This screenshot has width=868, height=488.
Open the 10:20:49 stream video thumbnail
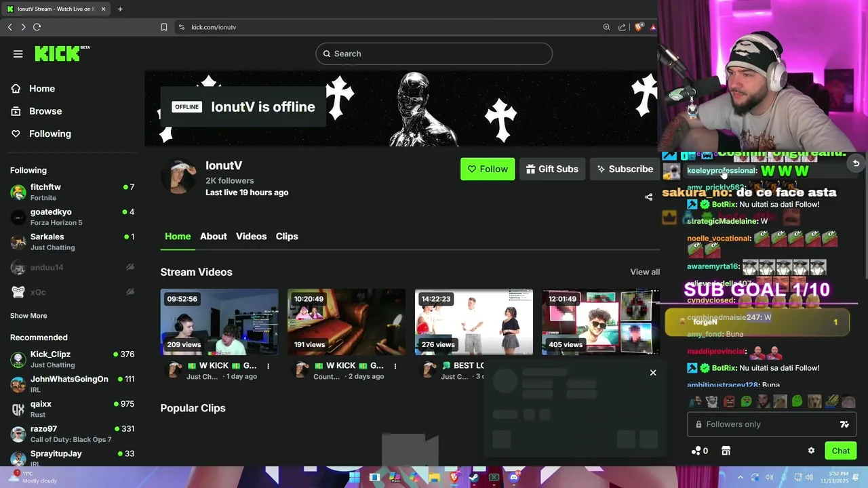coord(347,322)
